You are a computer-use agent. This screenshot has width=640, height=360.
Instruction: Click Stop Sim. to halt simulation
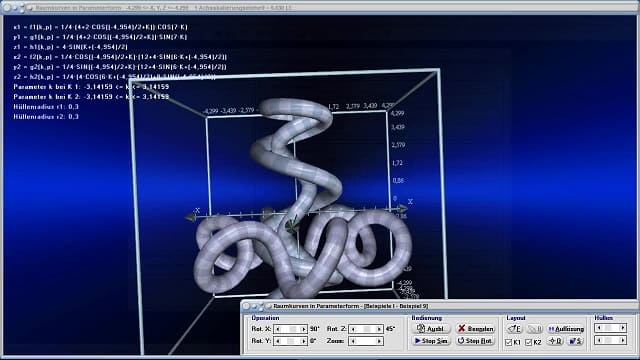(431, 340)
